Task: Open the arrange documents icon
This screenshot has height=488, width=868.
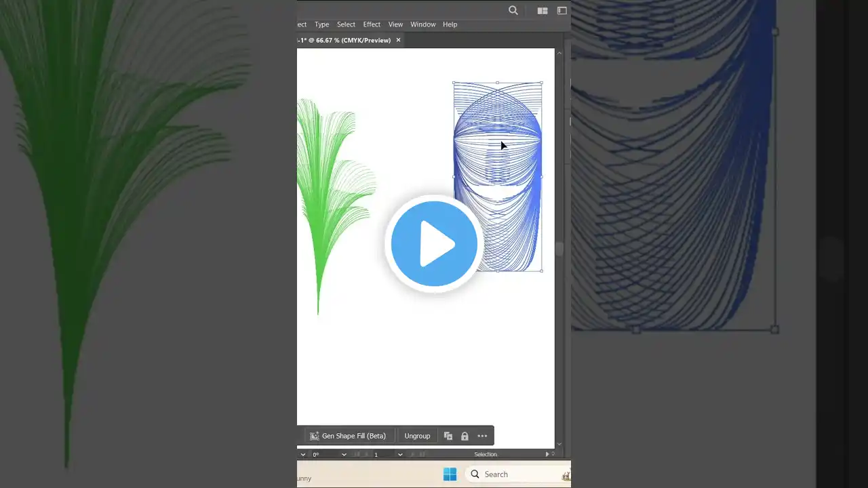Action: (542, 10)
